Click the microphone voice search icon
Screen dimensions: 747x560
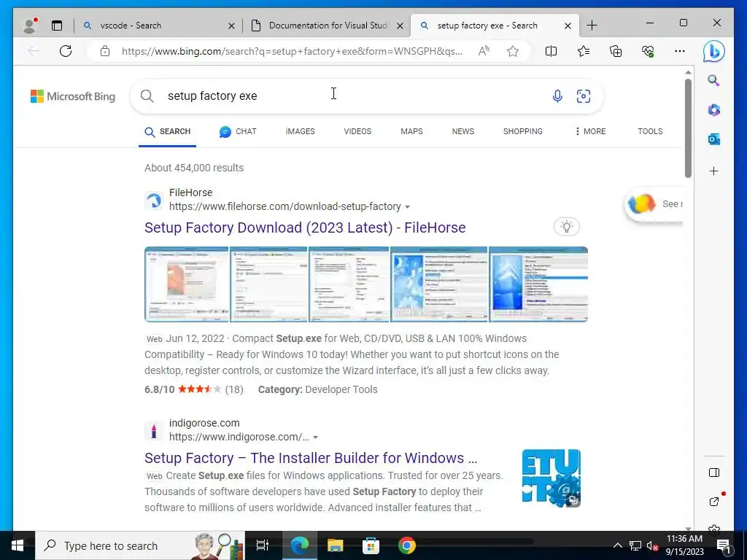click(557, 96)
